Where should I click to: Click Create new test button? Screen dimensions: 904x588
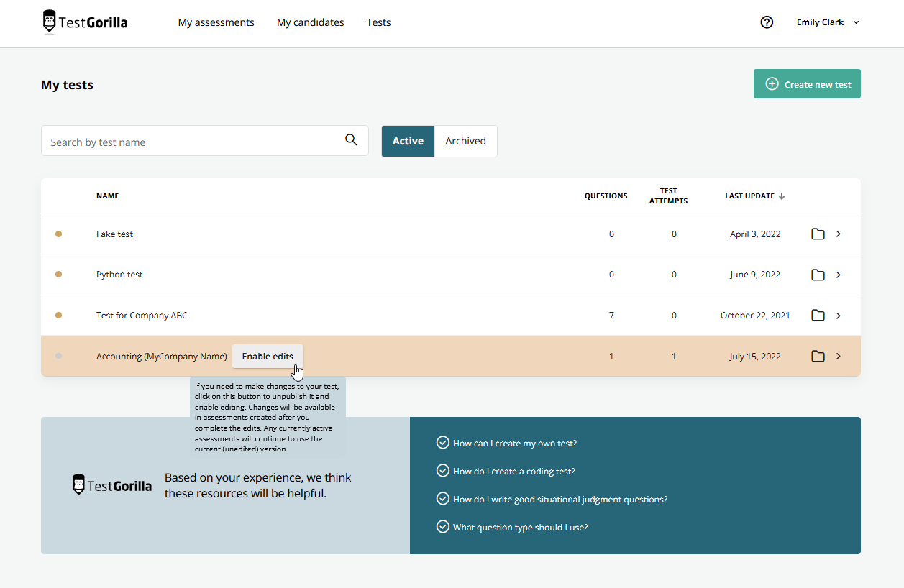point(807,84)
